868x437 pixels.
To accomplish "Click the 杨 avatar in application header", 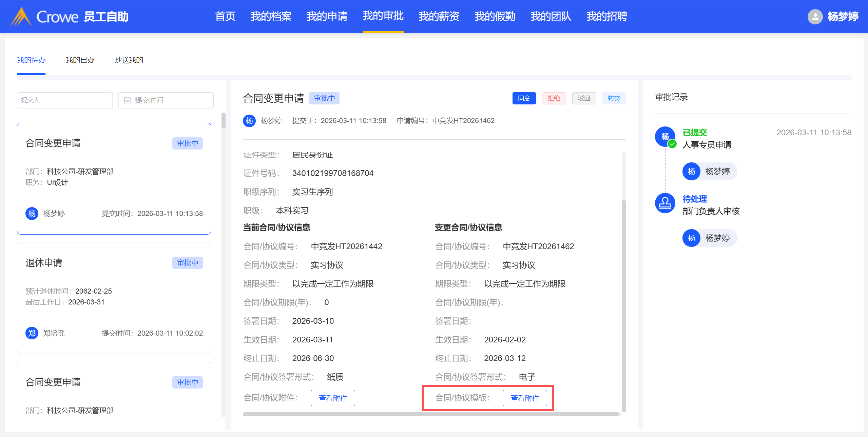I will click(x=249, y=121).
